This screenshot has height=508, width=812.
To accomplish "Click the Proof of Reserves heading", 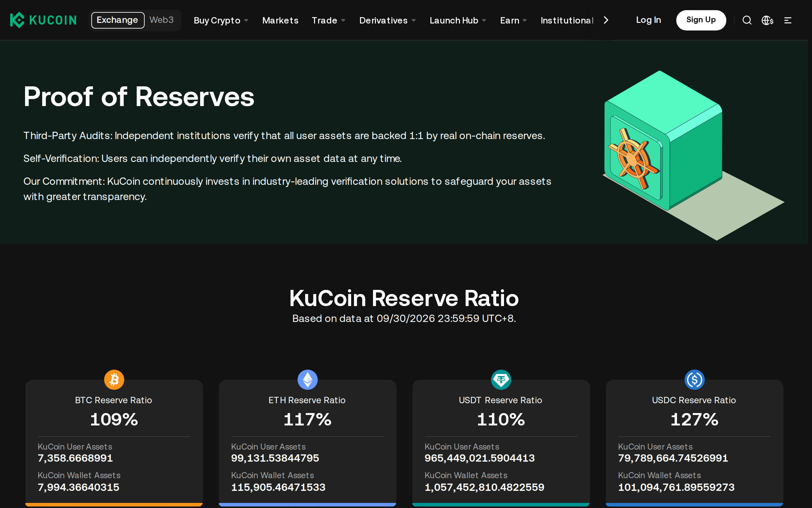I will click(x=139, y=97).
